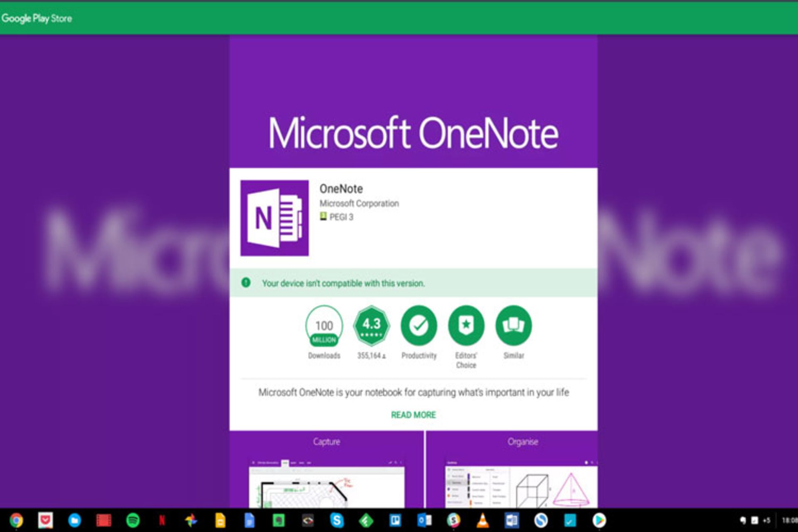Viewport: 798px width, 532px height.
Task: Open the Productivity category badge
Action: point(419,325)
